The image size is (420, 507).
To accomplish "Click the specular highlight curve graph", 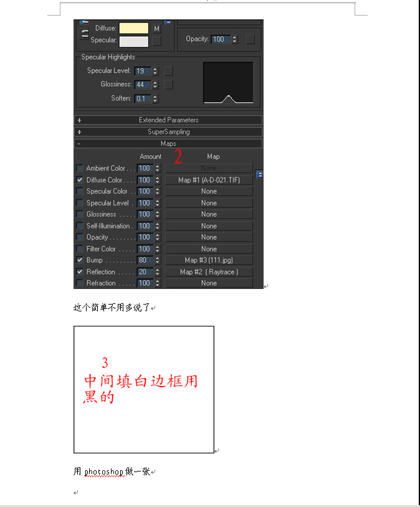I will click(x=228, y=83).
